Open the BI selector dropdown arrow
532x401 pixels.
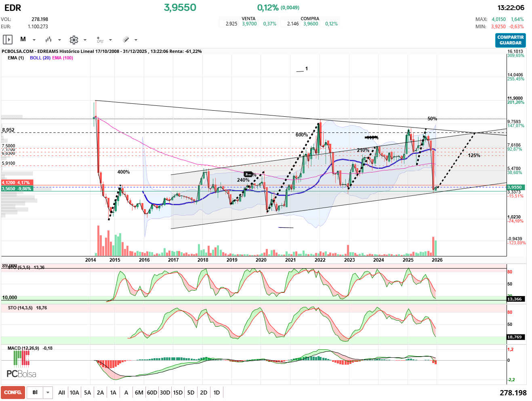48,393
